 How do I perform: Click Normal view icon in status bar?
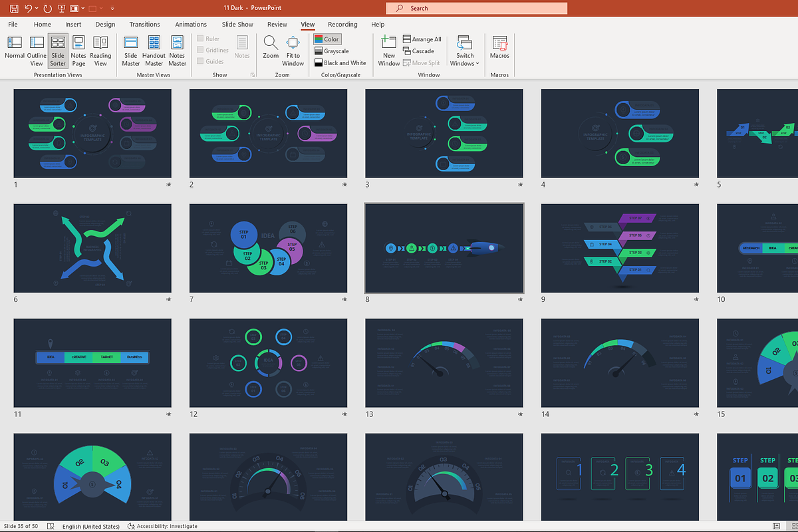coord(776,526)
